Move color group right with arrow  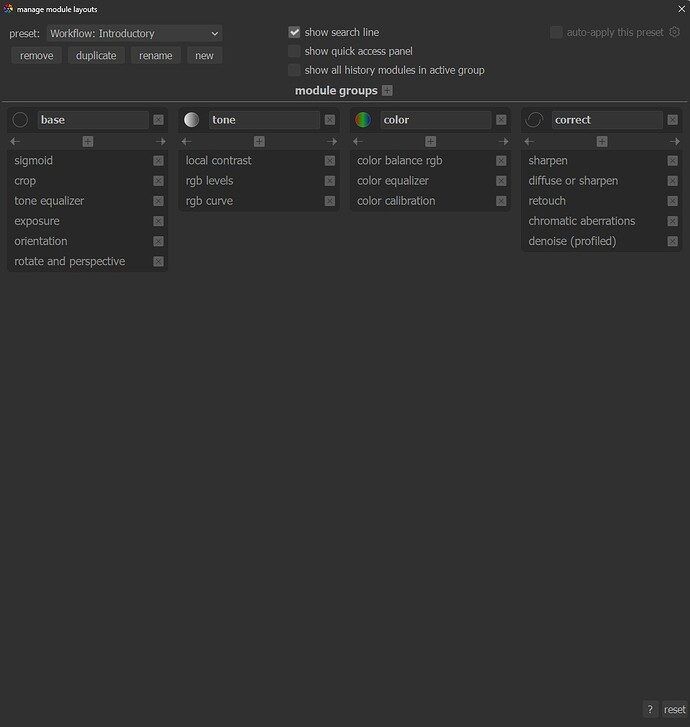[504, 141]
